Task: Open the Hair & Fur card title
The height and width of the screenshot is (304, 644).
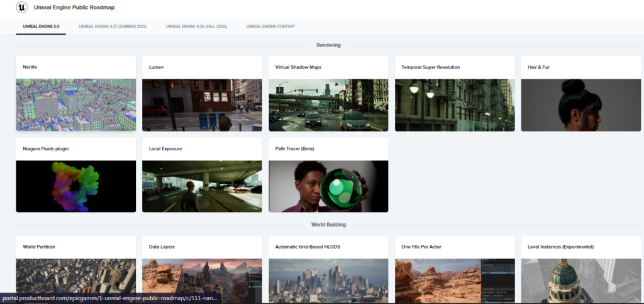Action: click(538, 67)
